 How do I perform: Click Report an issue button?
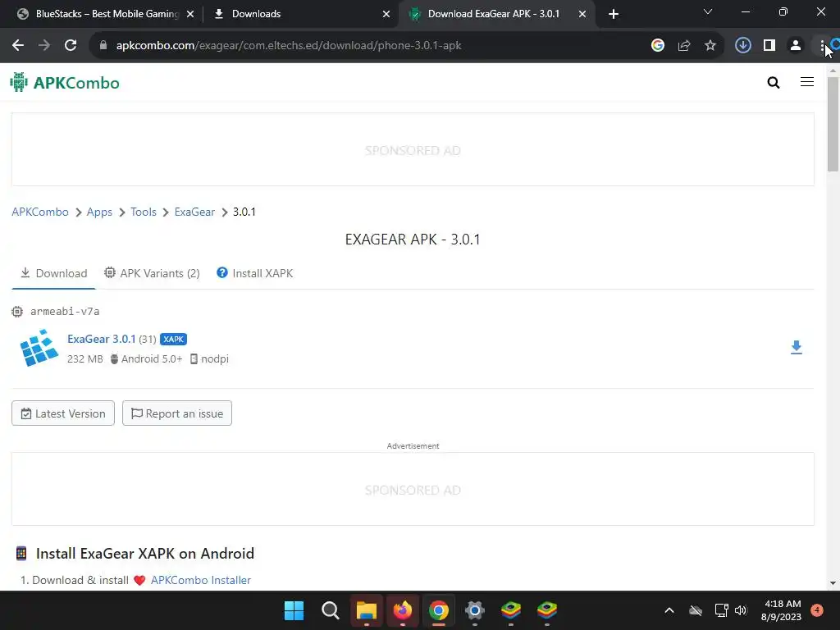point(177,413)
